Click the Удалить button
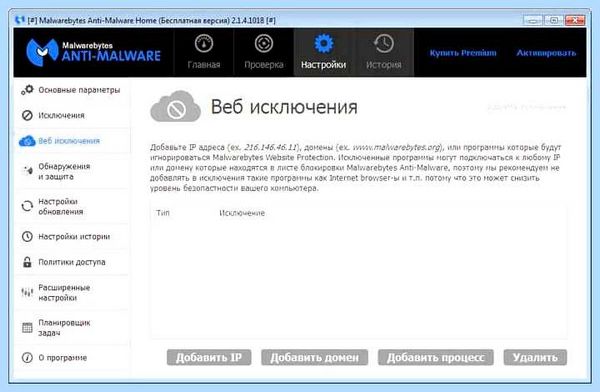 click(535, 357)
